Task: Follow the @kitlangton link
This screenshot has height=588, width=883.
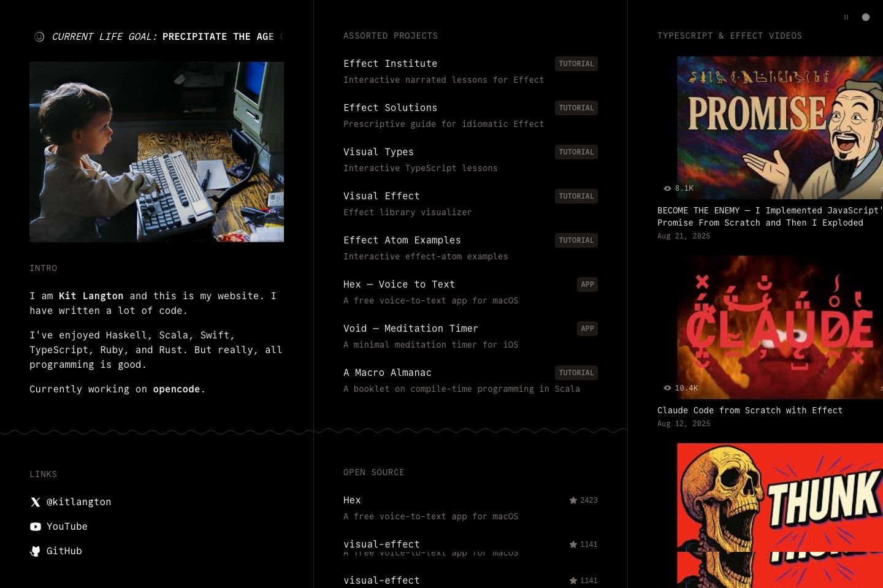Action: (79, 502)
